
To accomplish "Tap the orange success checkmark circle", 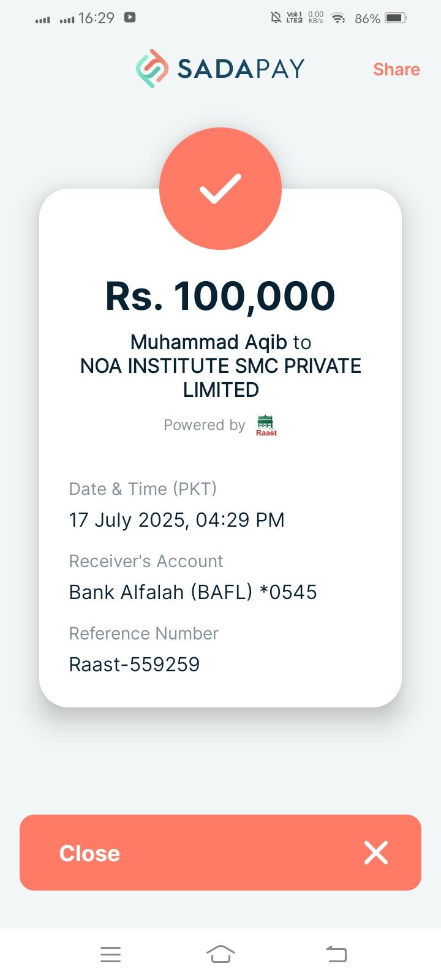I will (x=221, y=189).
